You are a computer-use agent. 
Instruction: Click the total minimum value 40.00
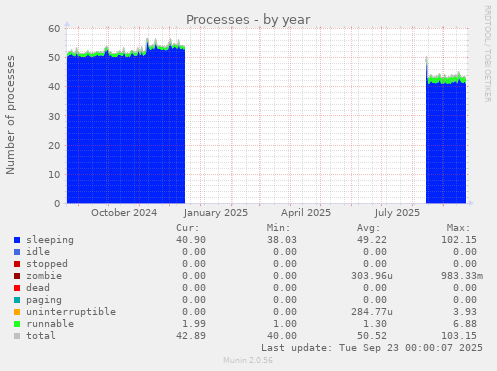coord(281,336)
